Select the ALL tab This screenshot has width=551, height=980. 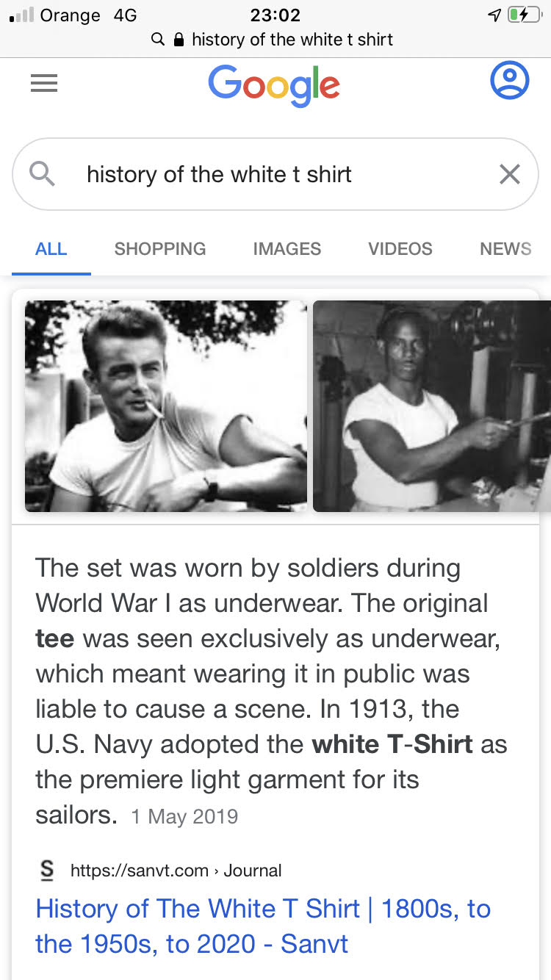tap(51, 249)
